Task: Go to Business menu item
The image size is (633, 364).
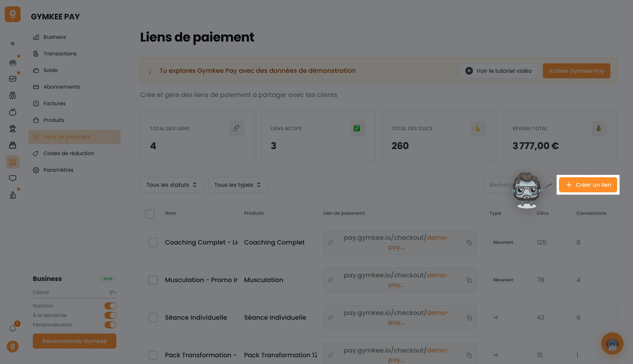Action: tap(74, 37)
